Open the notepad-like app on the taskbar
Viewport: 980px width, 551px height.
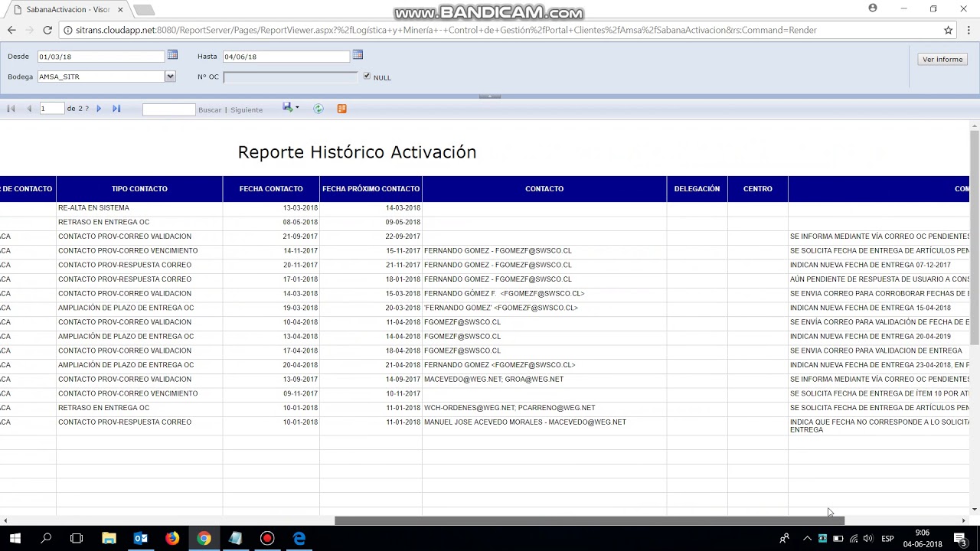[235, 538]
